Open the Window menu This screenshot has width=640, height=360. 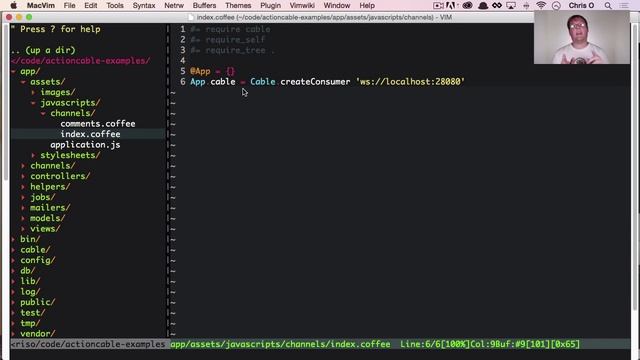(337, 5)
